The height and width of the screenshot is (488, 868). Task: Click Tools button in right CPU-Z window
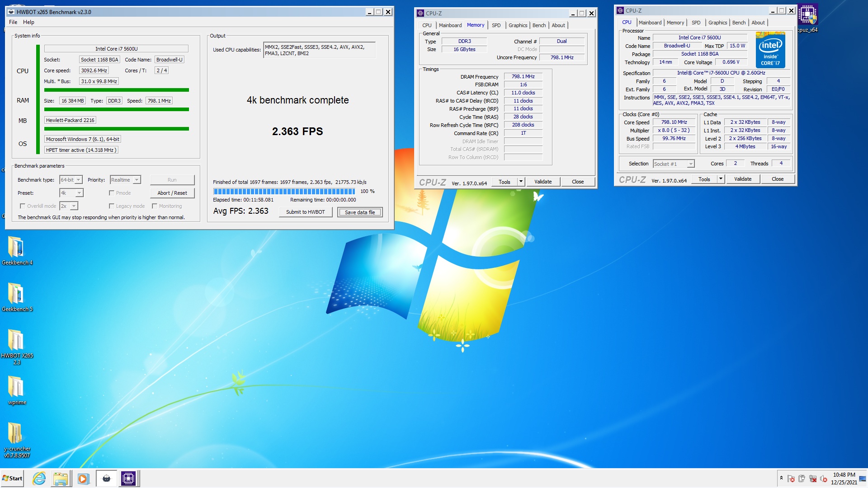click(704, 179)
